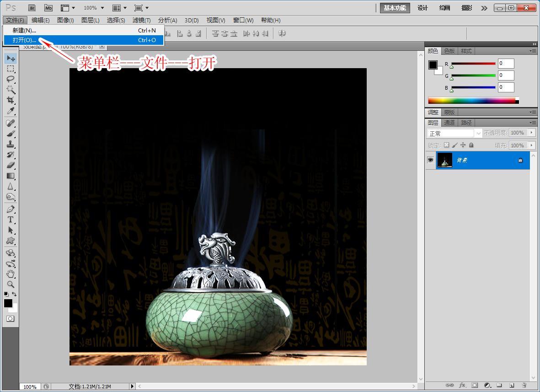Click 打开(O)... in the File menu

(x=25, y=40)
